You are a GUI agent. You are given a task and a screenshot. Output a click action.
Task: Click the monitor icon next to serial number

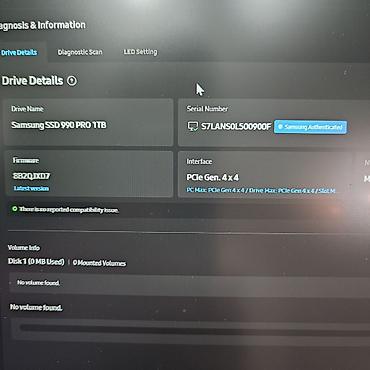click(x=193, y=126)
